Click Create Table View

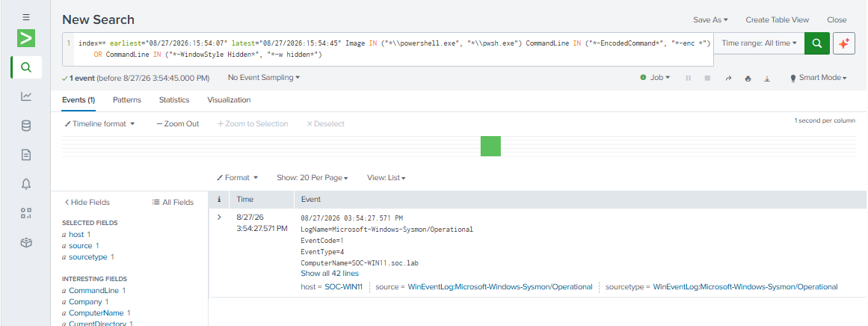[x=778, y=19]
